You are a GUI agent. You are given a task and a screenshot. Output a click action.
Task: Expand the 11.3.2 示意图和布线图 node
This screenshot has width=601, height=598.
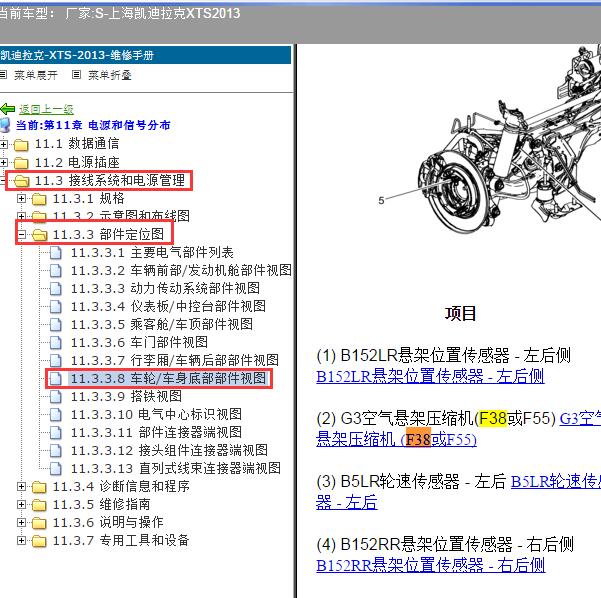pos(21,216)
